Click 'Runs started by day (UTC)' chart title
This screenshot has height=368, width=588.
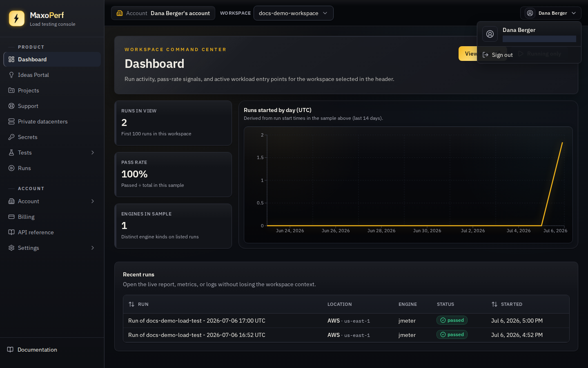click(x=278, y=110)
